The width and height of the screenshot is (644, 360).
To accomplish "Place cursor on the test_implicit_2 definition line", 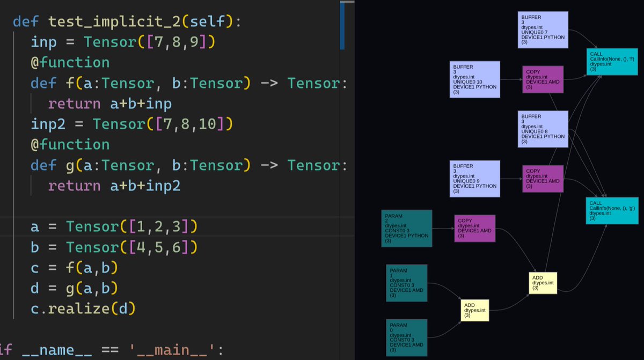I will coord(127,22).
